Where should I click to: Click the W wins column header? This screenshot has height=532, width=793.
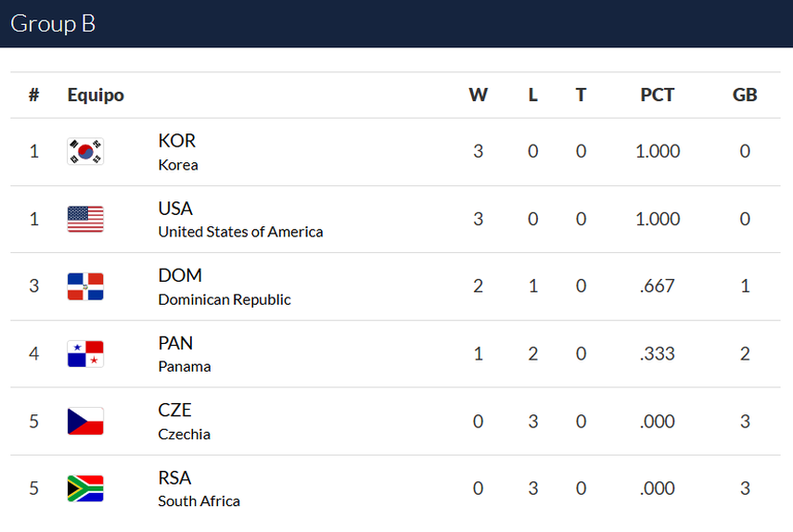478,95
